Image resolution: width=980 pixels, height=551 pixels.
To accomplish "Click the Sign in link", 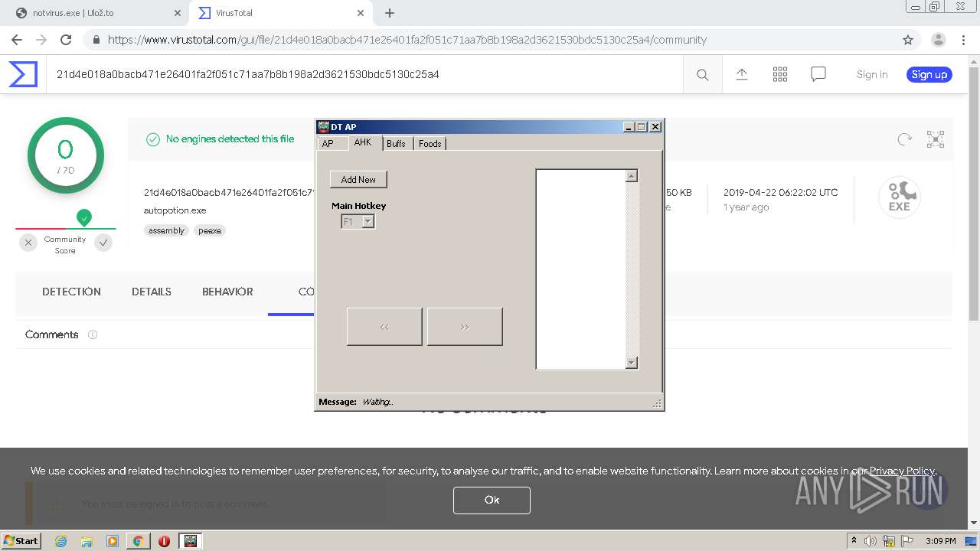I will (872, 74).
